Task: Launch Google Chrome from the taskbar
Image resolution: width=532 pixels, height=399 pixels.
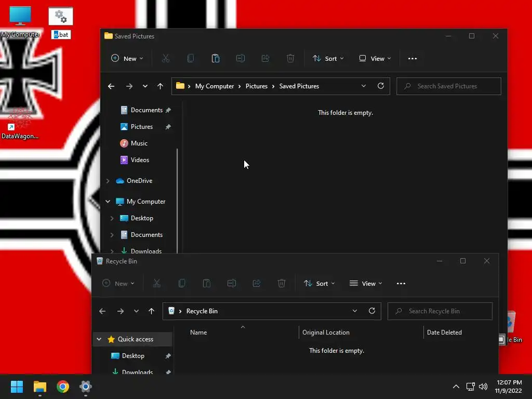Action: click(x=63, y=387)
